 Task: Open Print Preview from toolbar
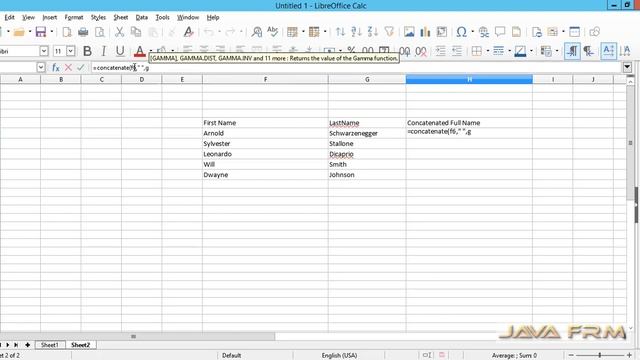click(x=100, y=32)
